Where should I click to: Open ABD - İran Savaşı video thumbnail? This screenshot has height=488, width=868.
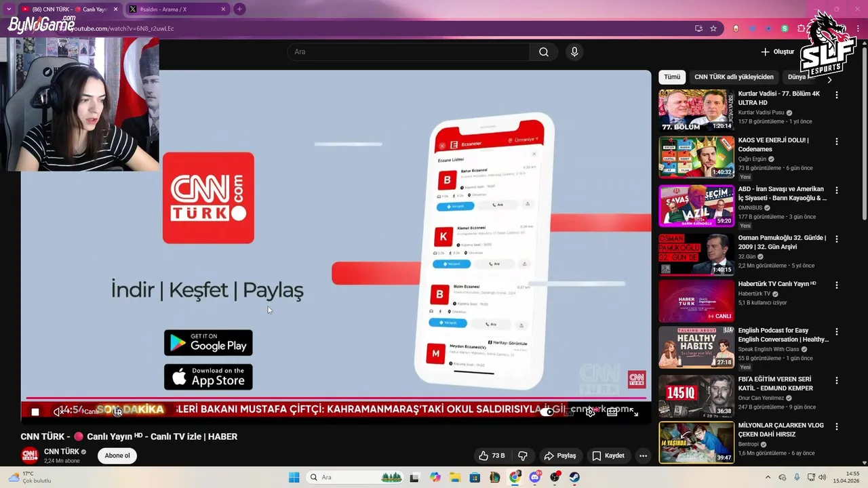coord(696,205)
